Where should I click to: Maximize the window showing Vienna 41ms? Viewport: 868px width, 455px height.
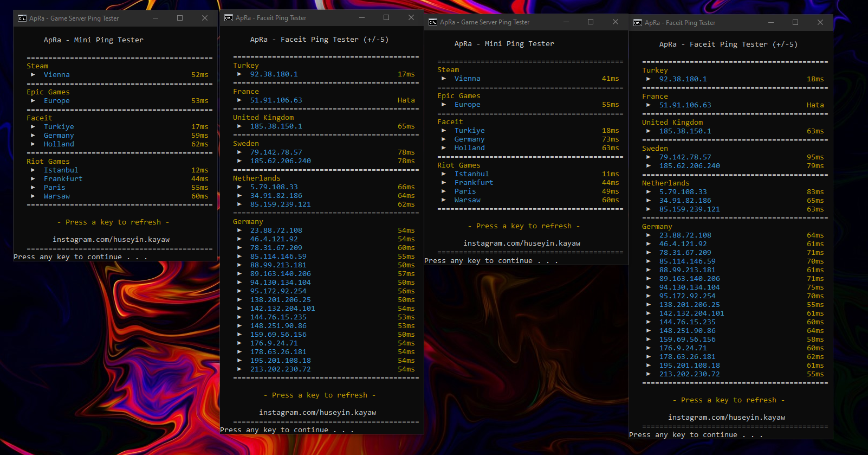591,22
